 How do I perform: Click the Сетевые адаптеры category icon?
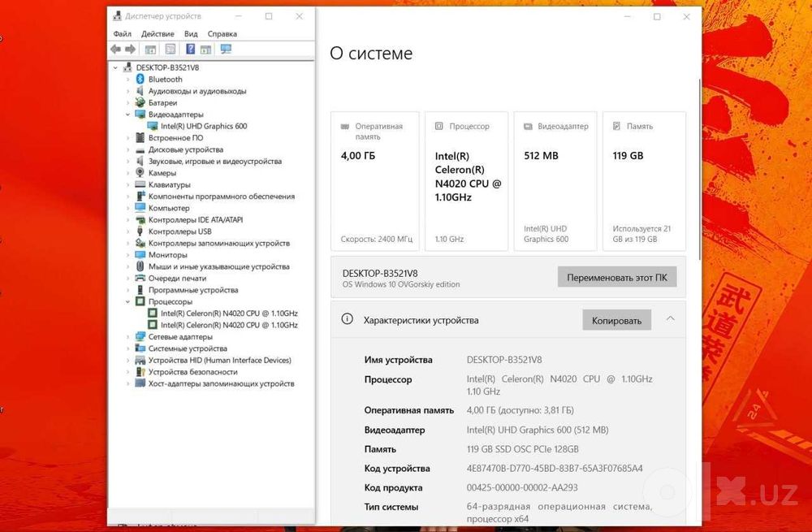140,337
